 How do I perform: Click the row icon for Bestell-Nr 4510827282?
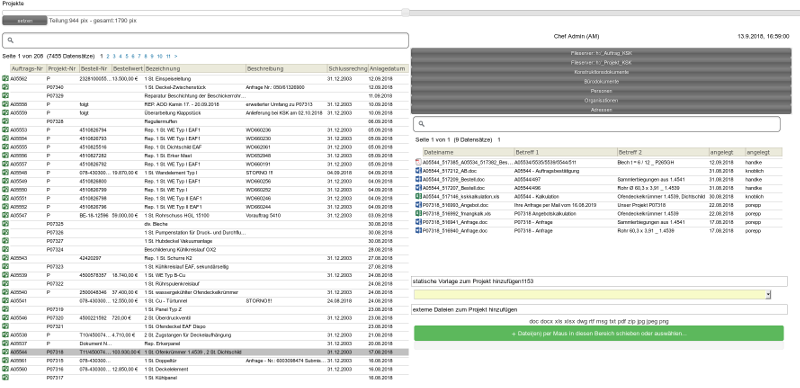click(6, 156)
